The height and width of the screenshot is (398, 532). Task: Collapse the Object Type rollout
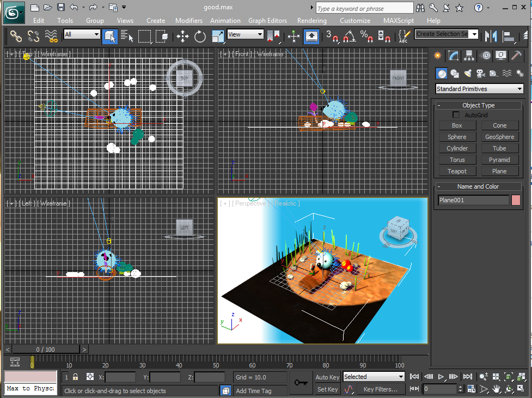(x=478, y=105)
